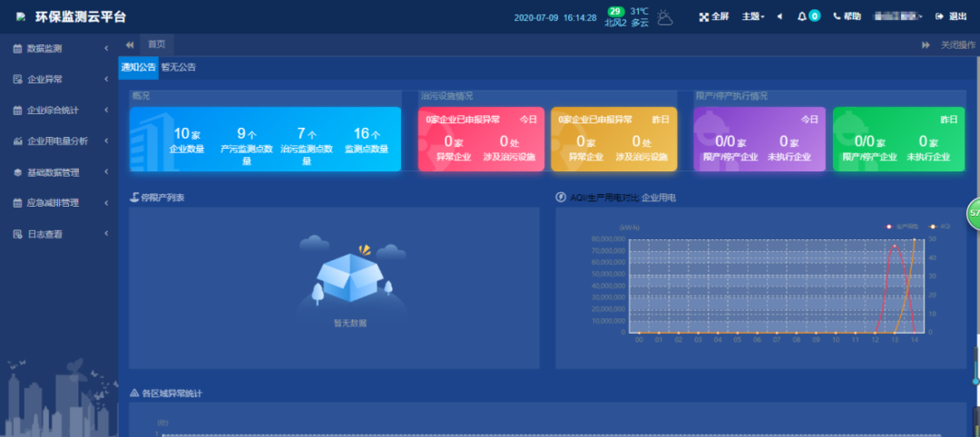
Task: Click the left triangle arrow in header
Action: coord(779,16)
